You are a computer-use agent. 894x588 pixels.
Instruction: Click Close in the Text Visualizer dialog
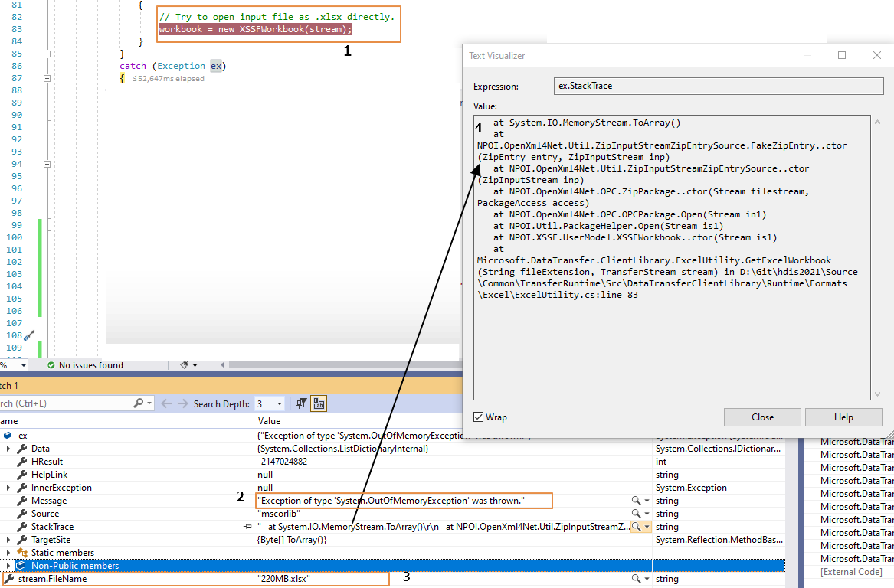(x=762, y=417)
